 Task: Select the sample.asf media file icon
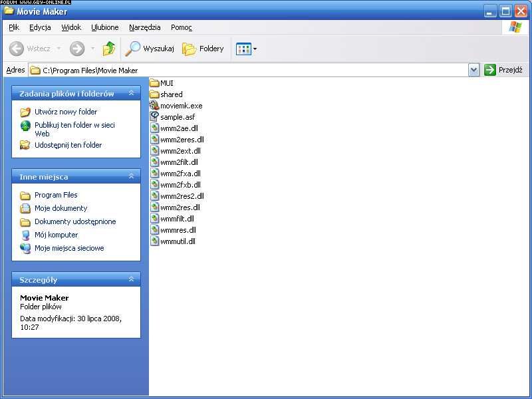tap(154, 117)
